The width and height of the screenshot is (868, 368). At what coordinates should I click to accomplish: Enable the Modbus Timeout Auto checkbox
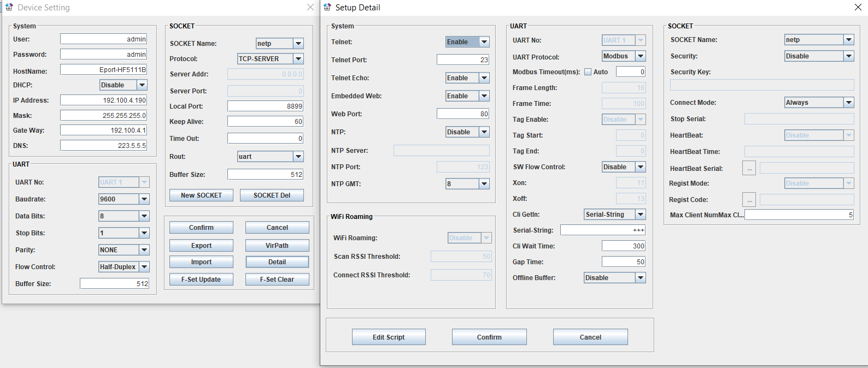(588, 72)
